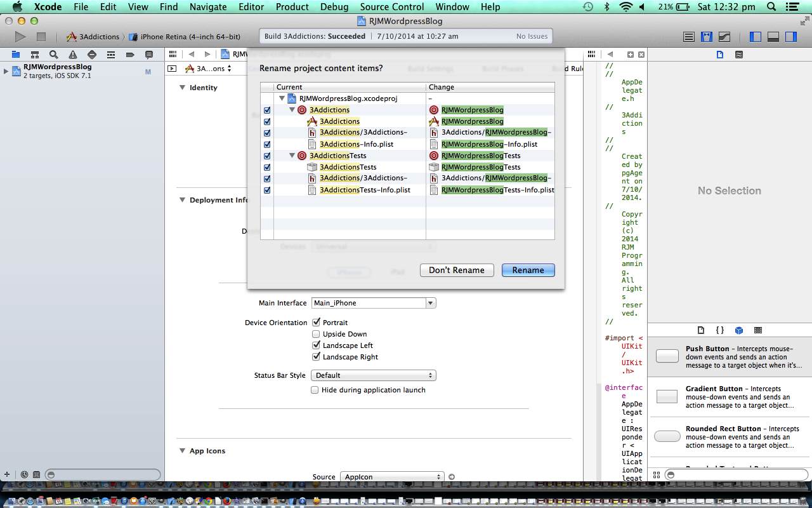Uncheck the Landscape Right checkbox
Screen dimensions: 812x508
click(316, 357)
